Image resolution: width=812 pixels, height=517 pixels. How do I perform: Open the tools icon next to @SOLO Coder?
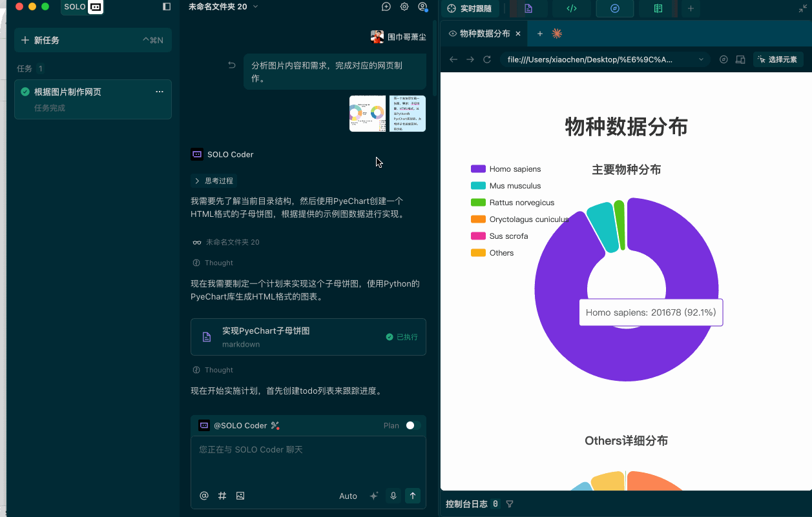(275, 425)
